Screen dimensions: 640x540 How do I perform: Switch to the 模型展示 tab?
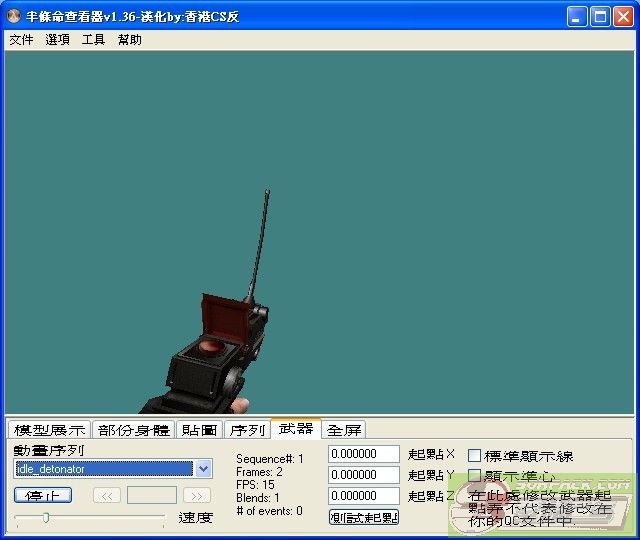tap(49, 430)
